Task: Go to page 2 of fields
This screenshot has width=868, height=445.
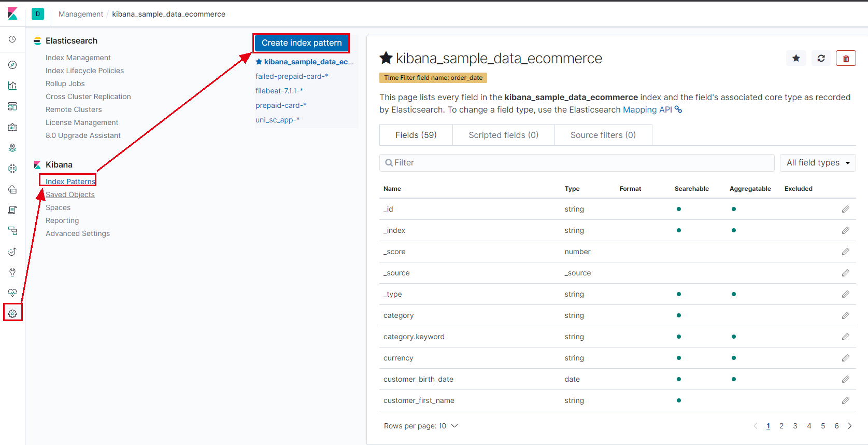Action: [781, 426]
